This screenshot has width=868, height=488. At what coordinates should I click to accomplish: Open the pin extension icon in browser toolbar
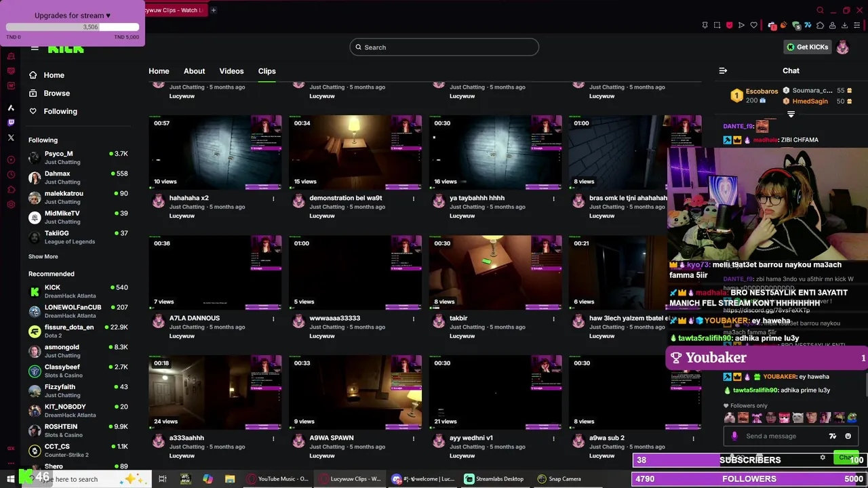pyautogui.click(x=705, y=25)
